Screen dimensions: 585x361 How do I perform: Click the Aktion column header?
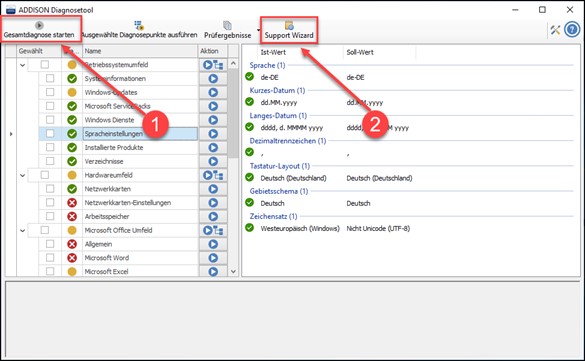[x=213, y=51]
